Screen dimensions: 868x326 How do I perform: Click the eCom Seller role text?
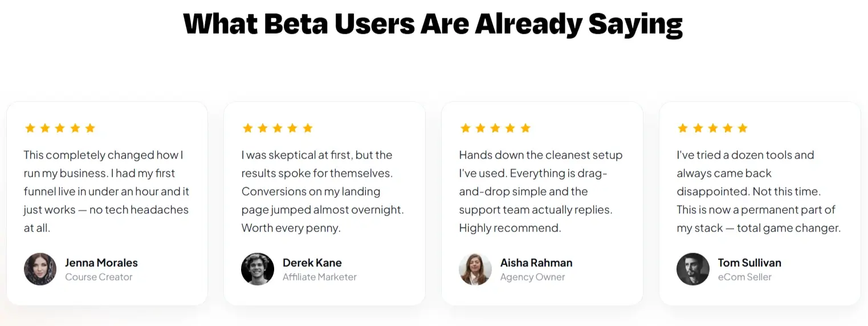tap(745, 277)
